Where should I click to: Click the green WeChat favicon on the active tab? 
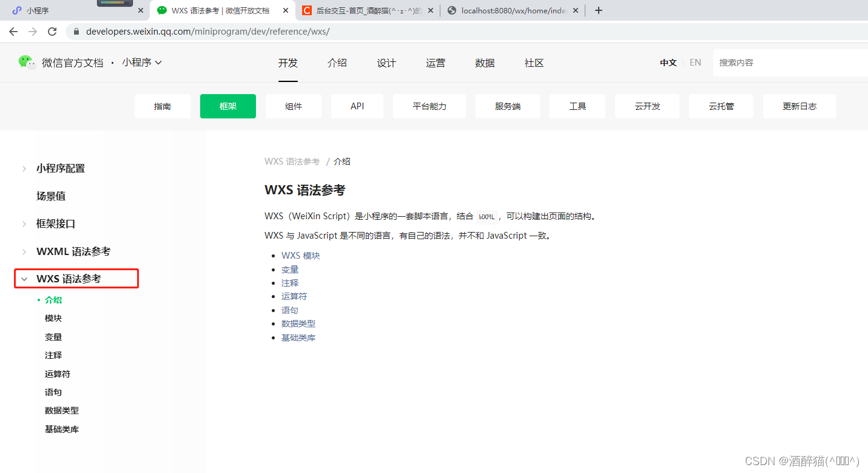[161, 10]
